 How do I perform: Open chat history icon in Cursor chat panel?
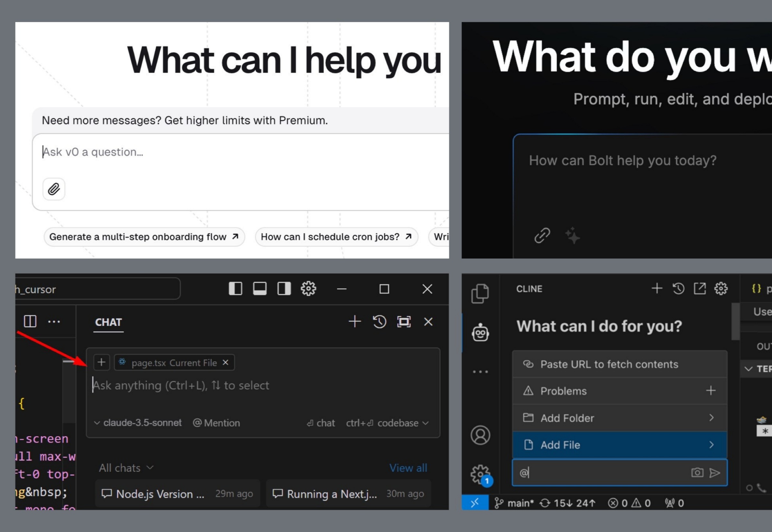(380, 322)
